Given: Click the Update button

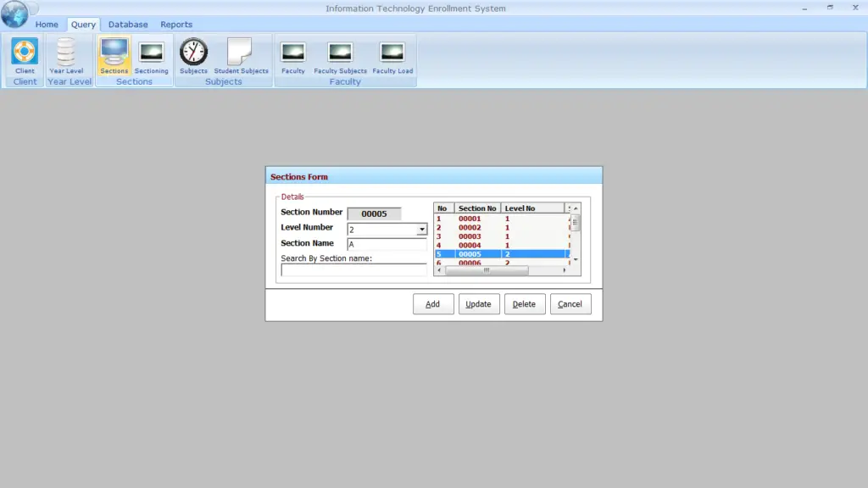Looking at the screenshot, I should (x=479, y=304).
